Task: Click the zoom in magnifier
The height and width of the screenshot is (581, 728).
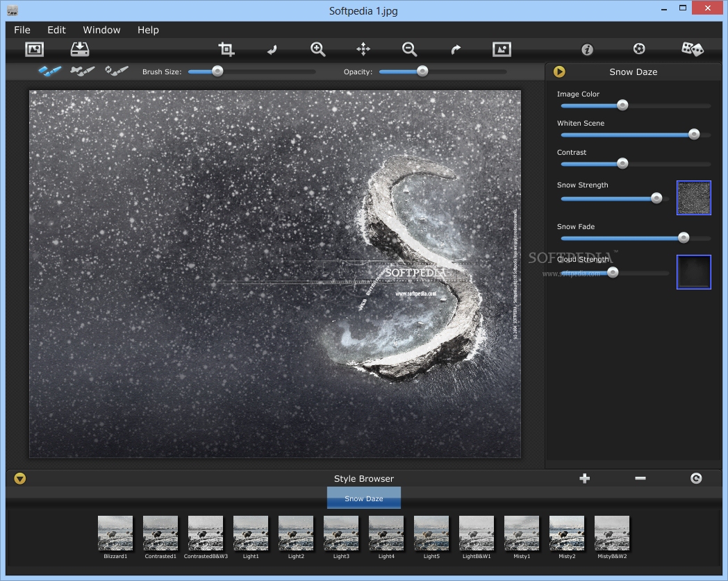Action: [317, 49]
